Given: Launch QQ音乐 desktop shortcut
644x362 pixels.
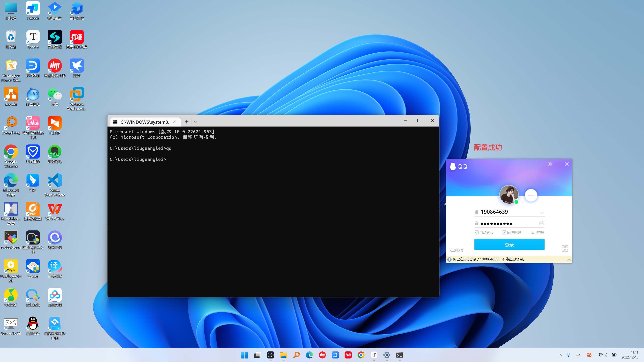Looking at the screenshot, I should pos(11,297).
